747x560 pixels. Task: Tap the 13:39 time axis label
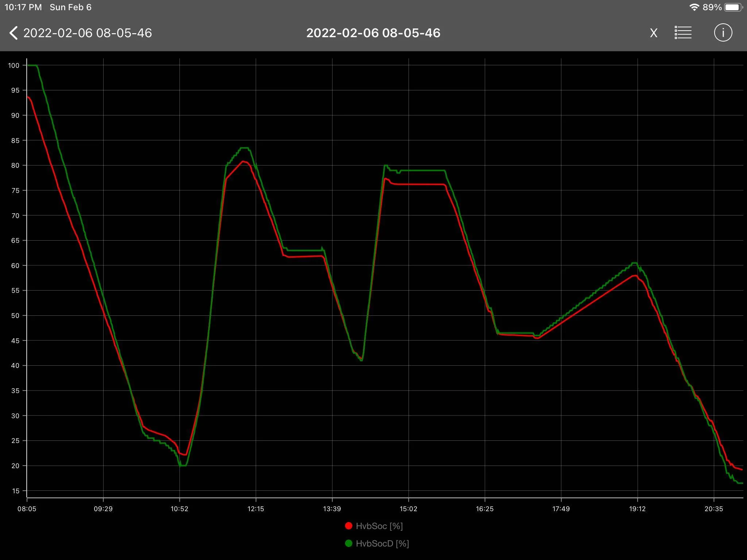click(332, 509)
